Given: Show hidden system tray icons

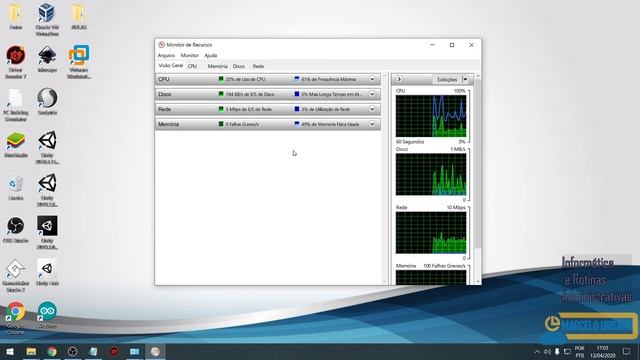Looking at the screenshot, I should click(x=537, y=351).
